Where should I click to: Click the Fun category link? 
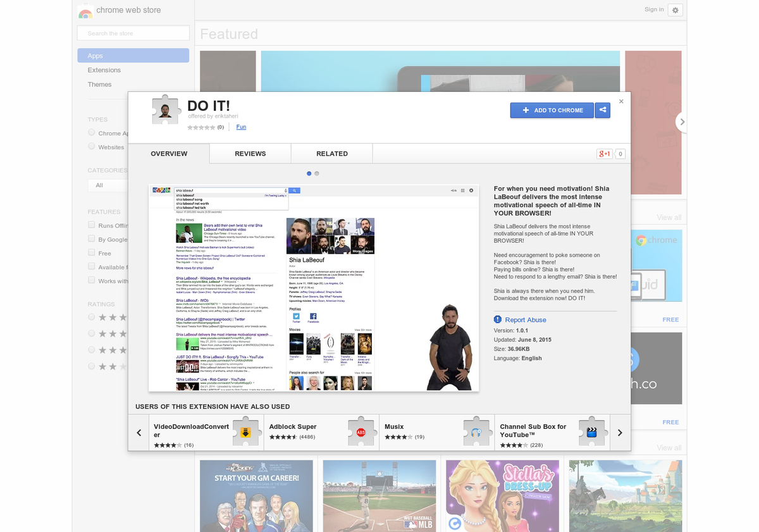(241, 127)
